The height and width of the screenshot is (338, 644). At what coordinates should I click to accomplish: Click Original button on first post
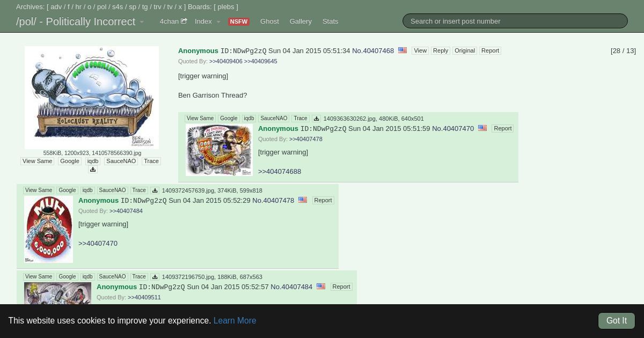click(x=465, y=50)
